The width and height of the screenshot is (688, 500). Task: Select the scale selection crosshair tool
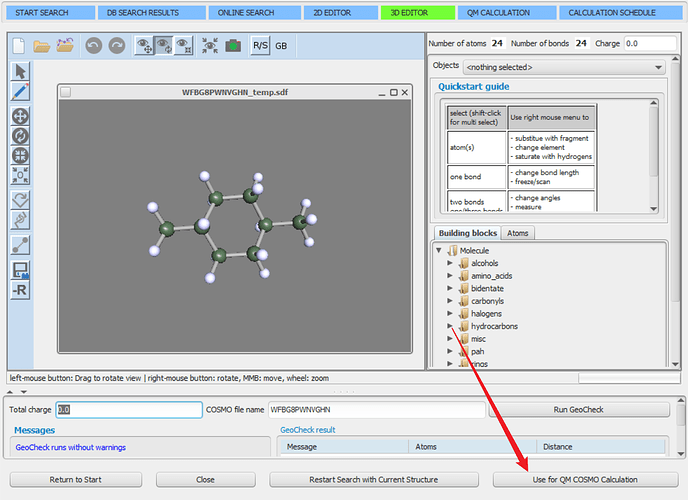coord(20,156)
